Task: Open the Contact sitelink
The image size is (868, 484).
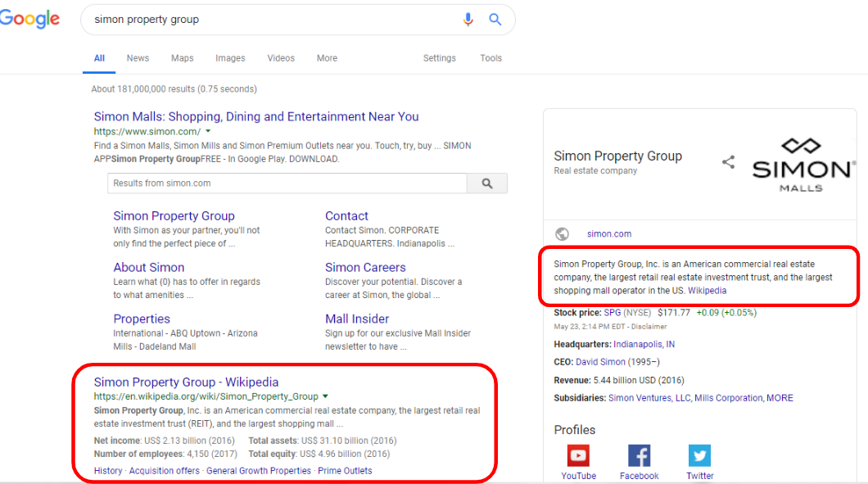Action: pyautogui.click(x=346, y=216)
